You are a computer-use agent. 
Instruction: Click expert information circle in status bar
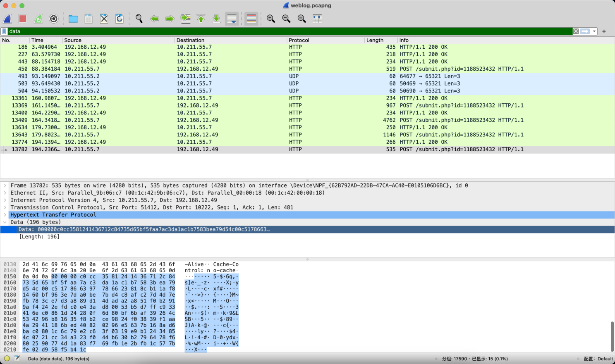click(x=7, y=358)
